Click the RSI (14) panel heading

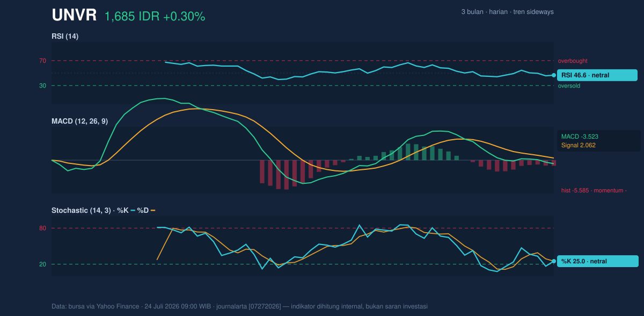pos(65,36)
